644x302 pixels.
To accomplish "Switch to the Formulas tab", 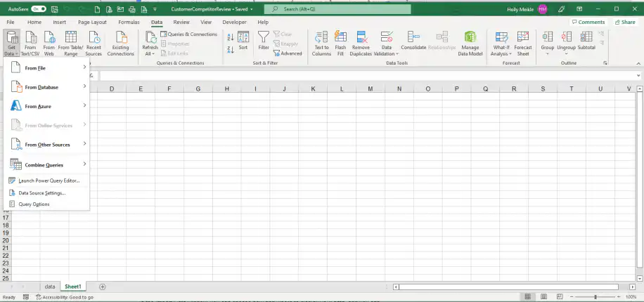I will [x=129, y=22].
